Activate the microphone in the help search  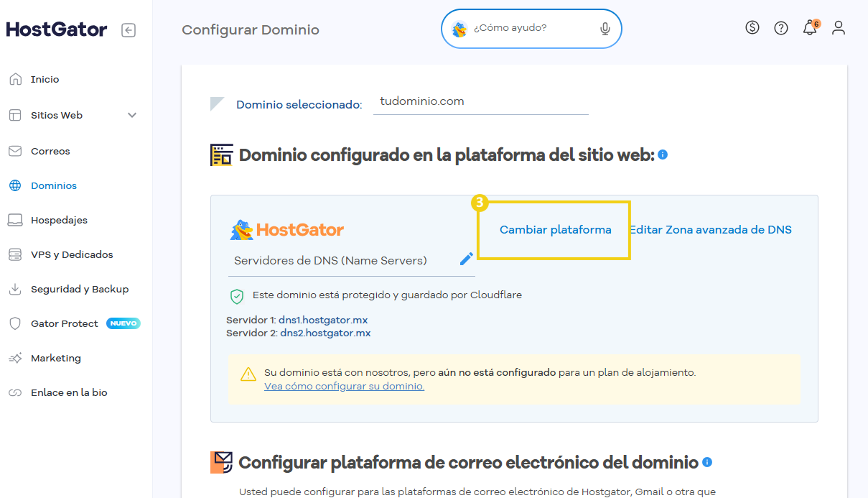pos(605,29)
